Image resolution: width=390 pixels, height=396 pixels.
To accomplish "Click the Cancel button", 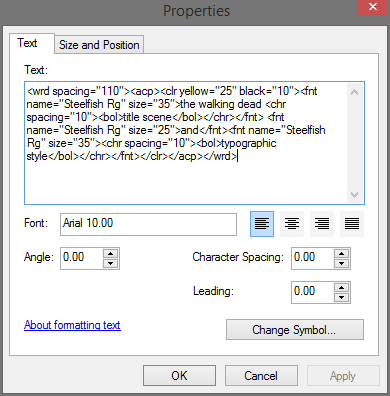I will [261, 376].
